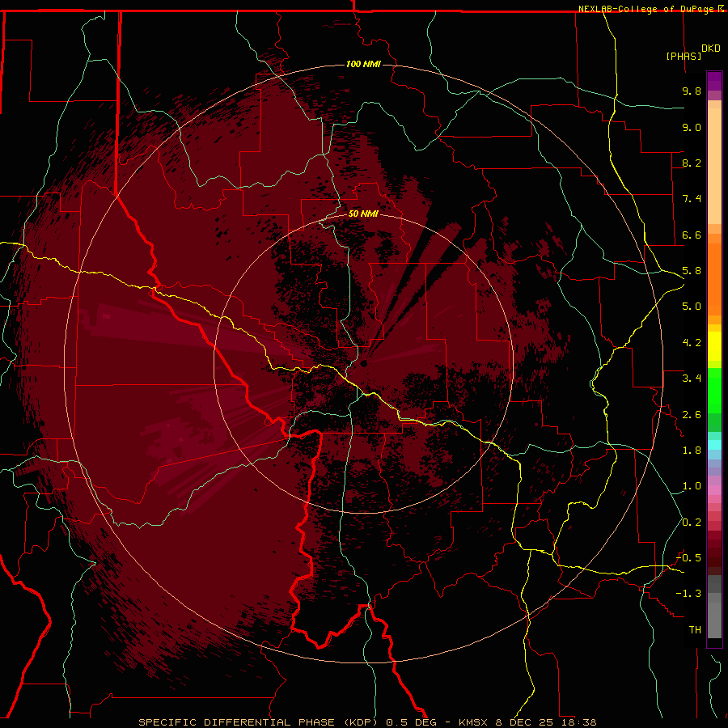Click the 5.0 scale label

coord(692,307)
